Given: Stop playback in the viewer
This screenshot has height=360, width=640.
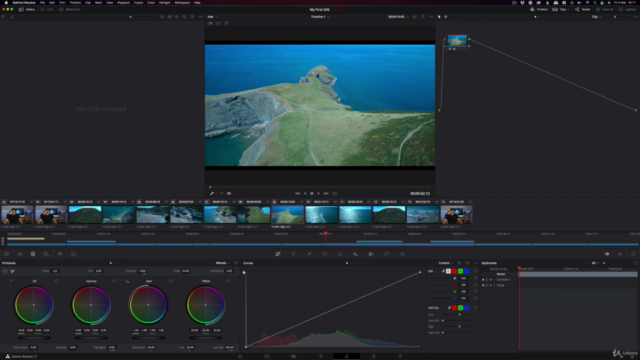Looking at the screenshot, I should pyautogui.click(x=312, y=193).
